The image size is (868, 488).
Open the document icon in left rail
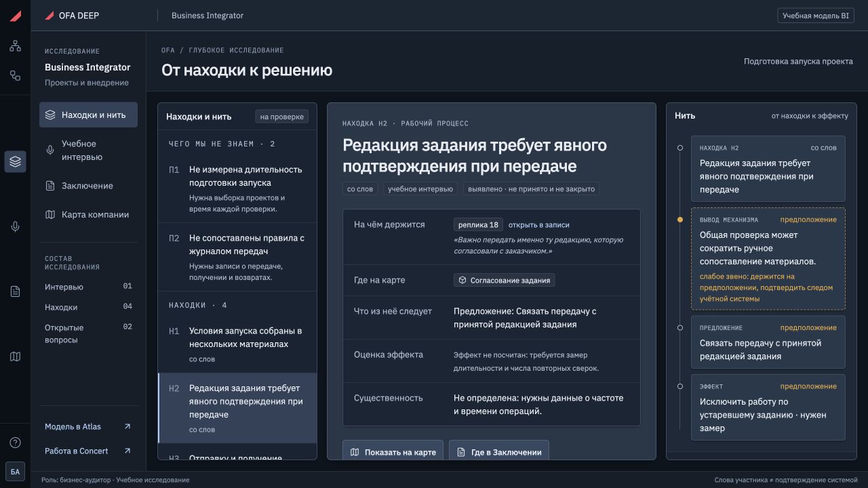tap(15, 291)
